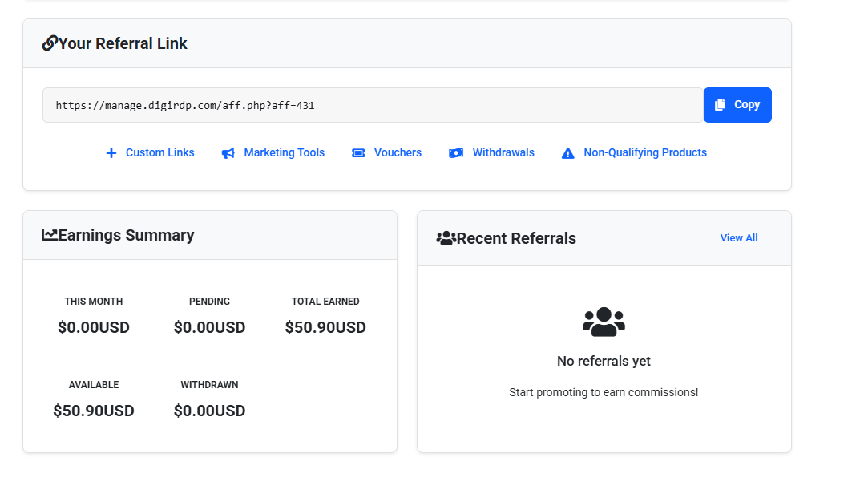The width and height of the screenshot is (868, 498).
Task: Click the clipboard icon inside Copy button
Action: click(720, 105)
